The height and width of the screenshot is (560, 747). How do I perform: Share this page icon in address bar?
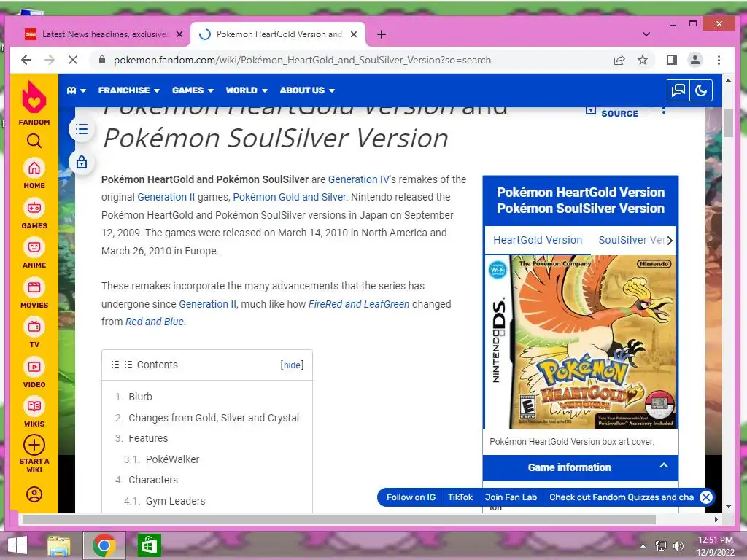coord(619,60)
